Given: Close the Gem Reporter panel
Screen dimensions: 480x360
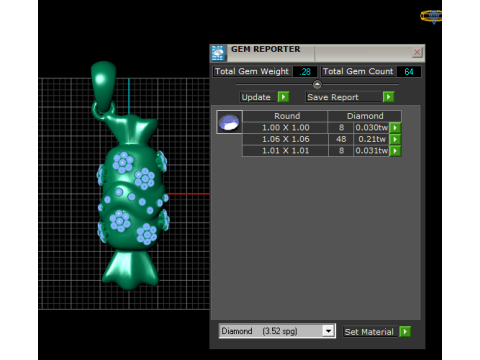Looking at the screenshot, I should tap(417, 52).
